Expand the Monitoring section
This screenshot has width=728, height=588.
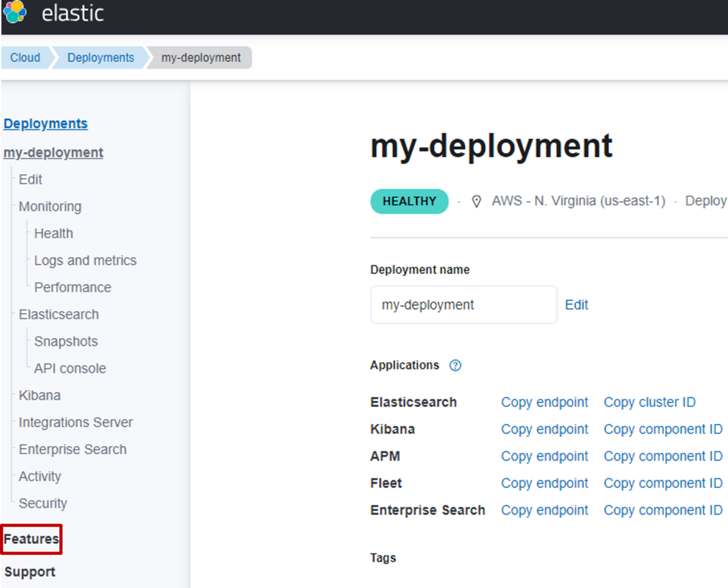pos(50,206)
